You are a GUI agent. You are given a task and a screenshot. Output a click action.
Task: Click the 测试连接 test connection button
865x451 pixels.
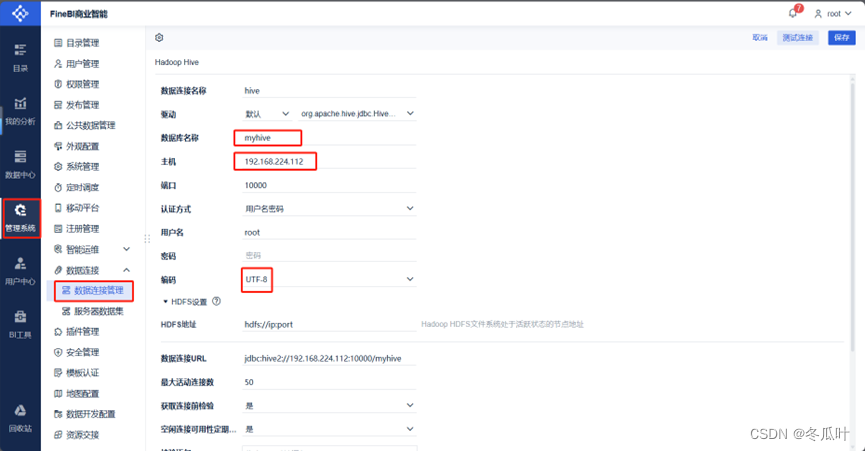798,37
